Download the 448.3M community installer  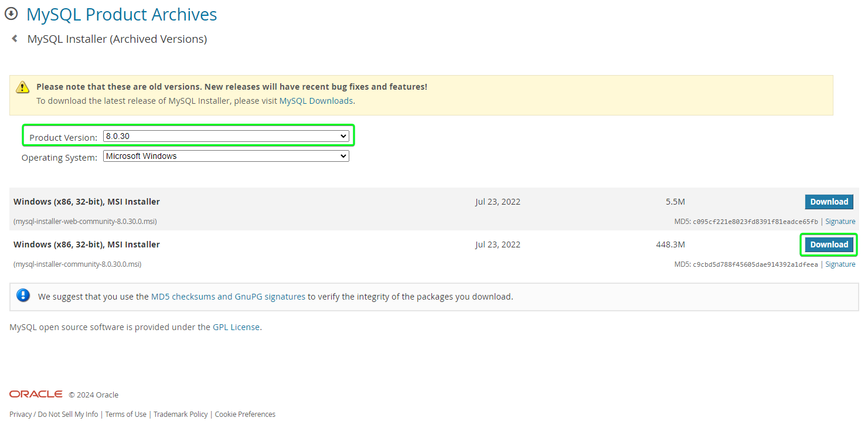[829, 244]
